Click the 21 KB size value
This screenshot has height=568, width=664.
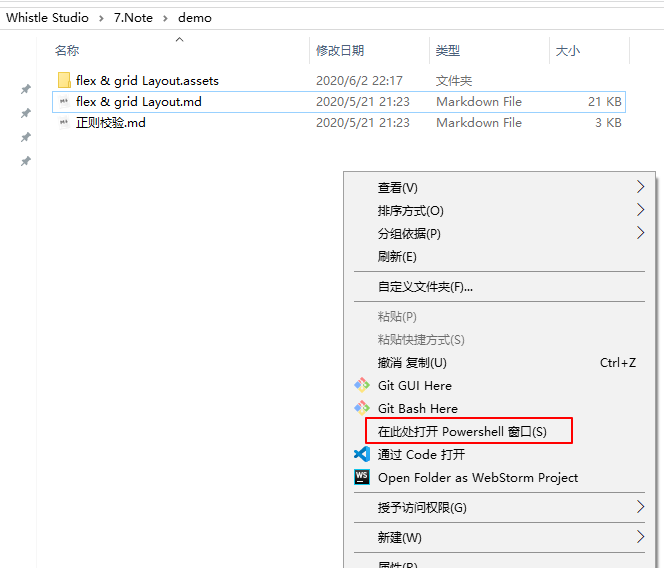605,102
